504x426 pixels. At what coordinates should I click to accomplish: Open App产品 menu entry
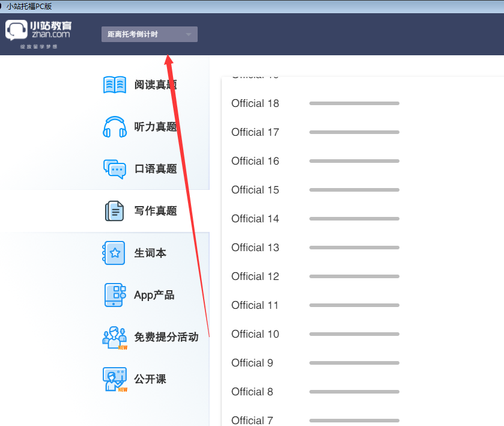[154, 295]
